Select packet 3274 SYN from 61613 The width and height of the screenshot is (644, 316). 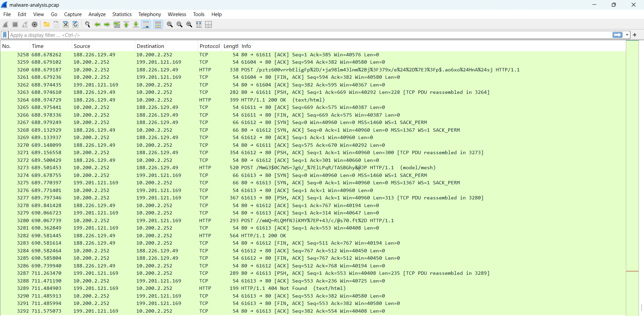click(x=313, y=175)
